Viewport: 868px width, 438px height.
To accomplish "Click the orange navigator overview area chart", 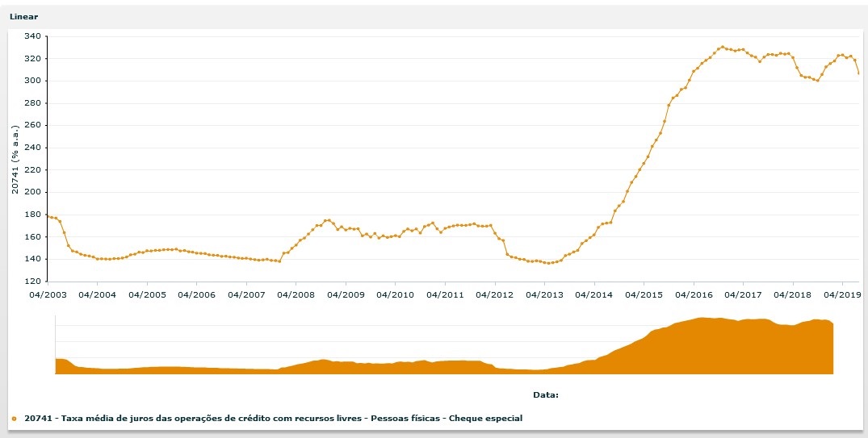I will [444, 355].
